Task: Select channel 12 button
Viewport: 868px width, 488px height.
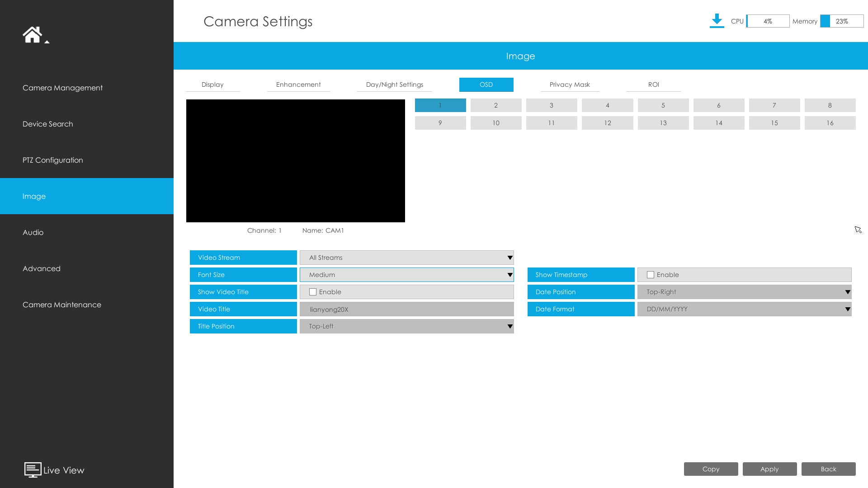Action: 607,123
